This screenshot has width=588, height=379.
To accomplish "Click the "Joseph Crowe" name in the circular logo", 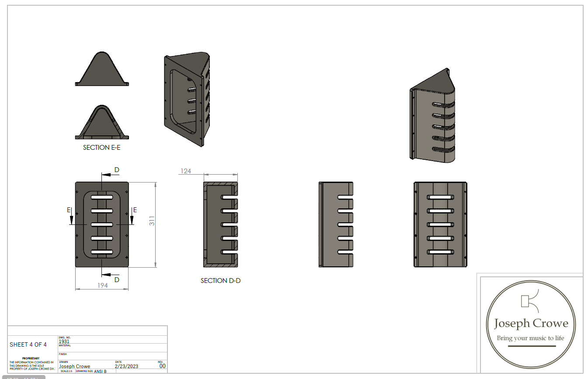I will click(x=531, y=324).
